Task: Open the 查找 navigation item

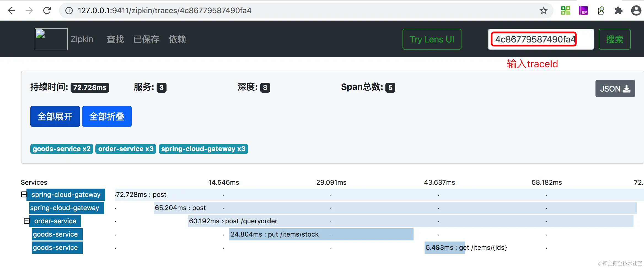Action: click(115, 39)
